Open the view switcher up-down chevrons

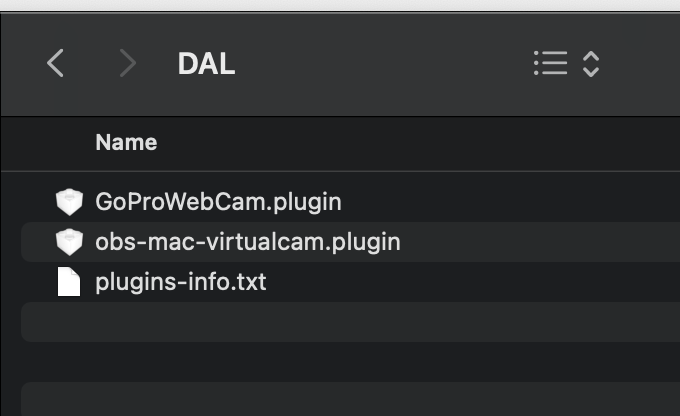click(x=591, y=64)
